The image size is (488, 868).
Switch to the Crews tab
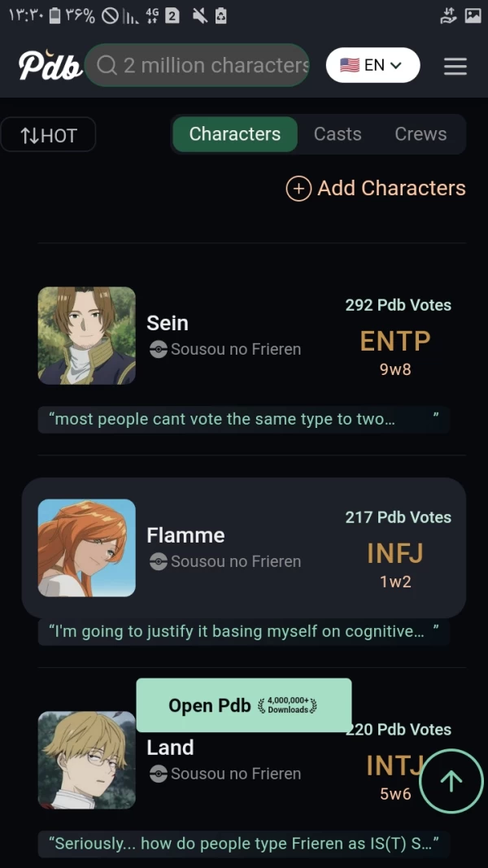point(420,134)
